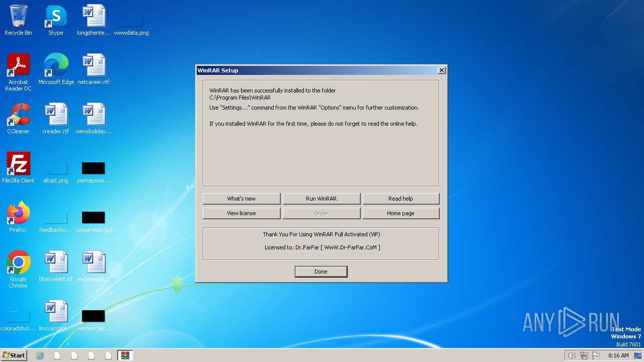Viewport: 644px width, 362px height.
Task: Open the WinRAR Home page button
Action: click(400, 213)
